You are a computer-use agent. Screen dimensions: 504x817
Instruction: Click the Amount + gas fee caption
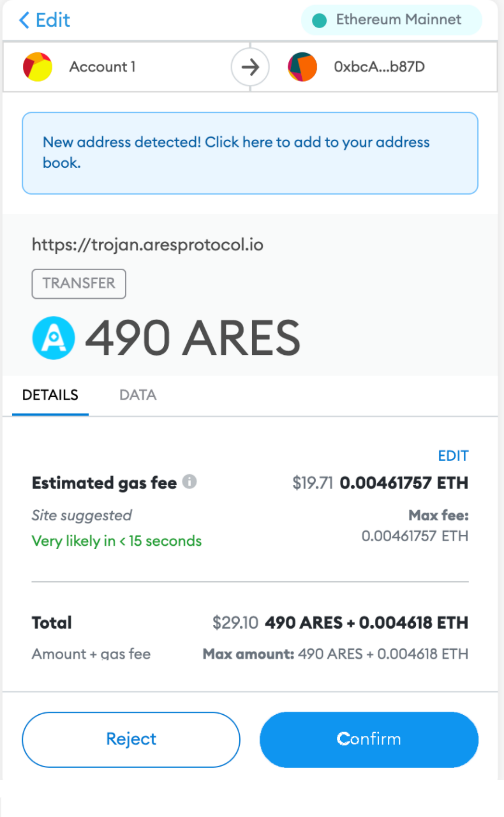[x=91, y=654]
